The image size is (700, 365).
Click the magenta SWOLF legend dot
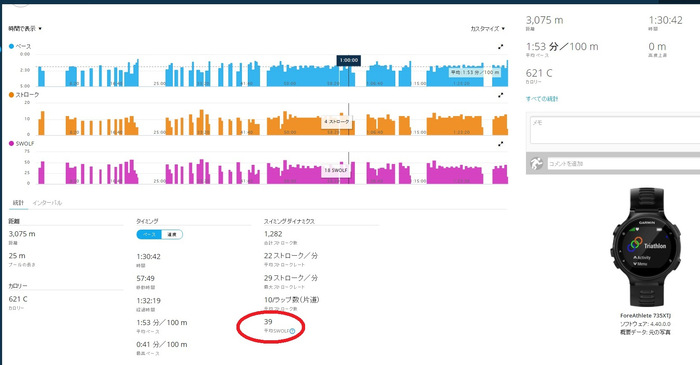(11, 143)
